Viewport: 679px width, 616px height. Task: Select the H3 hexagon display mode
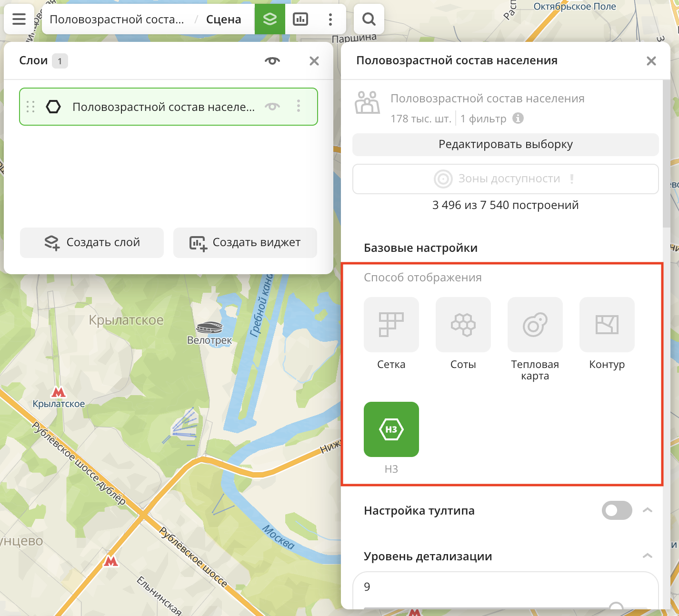391,429
